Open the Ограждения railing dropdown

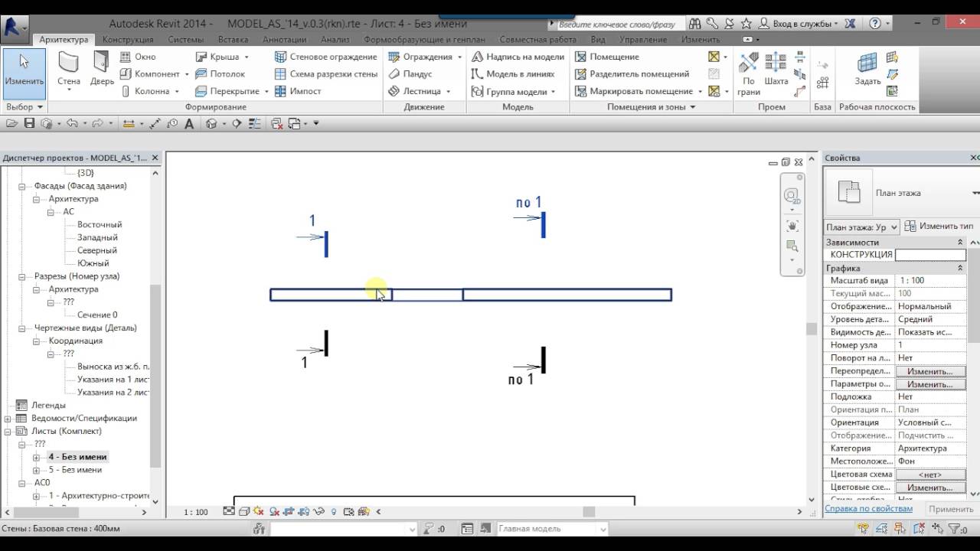(459, 57)
